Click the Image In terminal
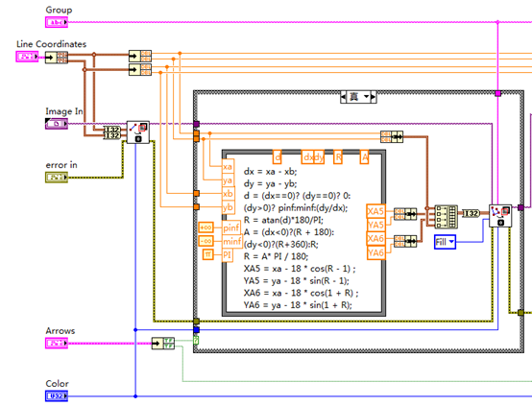 [x=57, y=124]
